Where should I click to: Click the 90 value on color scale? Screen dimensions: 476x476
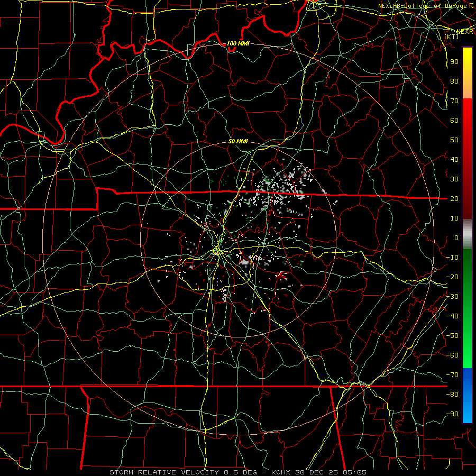pos(454,62)
